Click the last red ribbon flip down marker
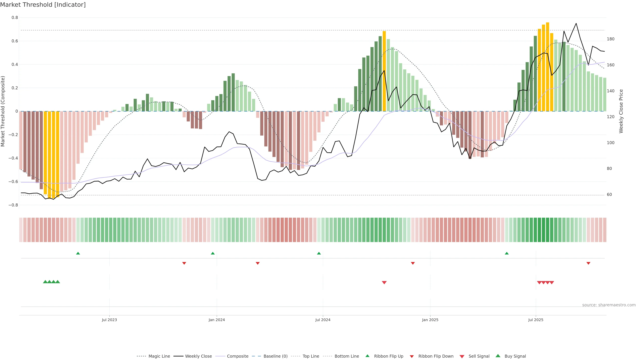 tap(588, 263)
